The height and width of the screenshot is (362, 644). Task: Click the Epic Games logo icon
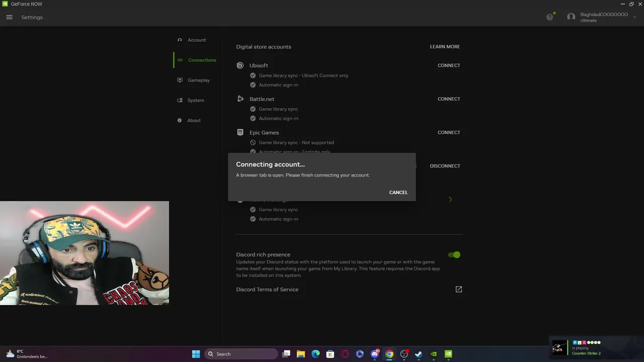coord(240,132)
